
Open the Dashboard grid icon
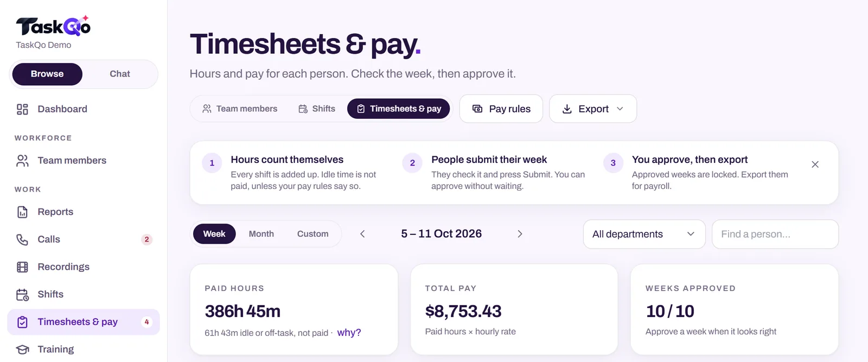(22, 109)
